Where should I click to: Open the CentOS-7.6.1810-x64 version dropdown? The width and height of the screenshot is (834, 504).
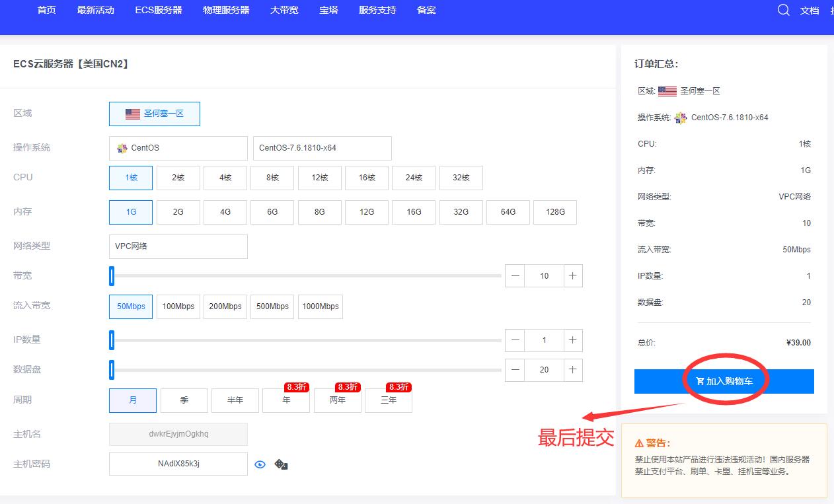pyautogui.click(x=322, y=148)
